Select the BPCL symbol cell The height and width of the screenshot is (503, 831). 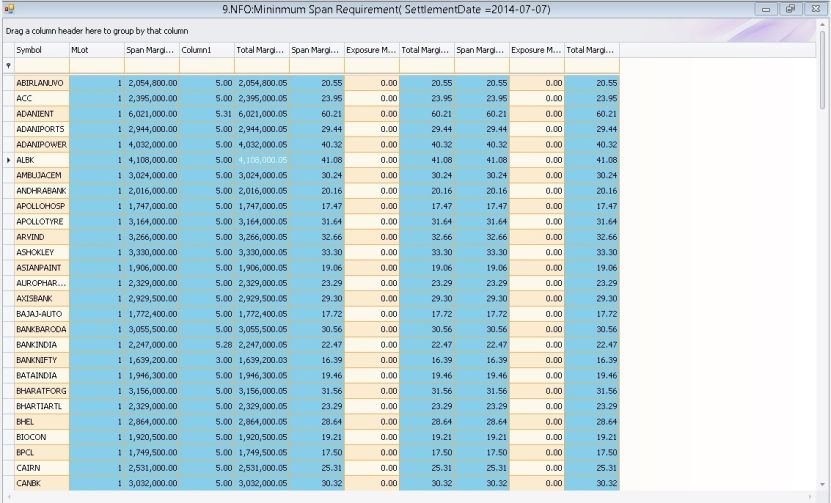[x=41, y=452]
